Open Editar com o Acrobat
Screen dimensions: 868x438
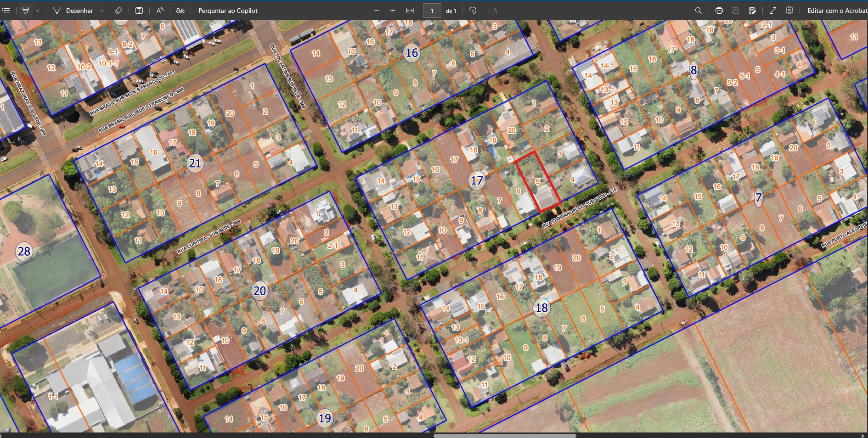pos(837,11)
